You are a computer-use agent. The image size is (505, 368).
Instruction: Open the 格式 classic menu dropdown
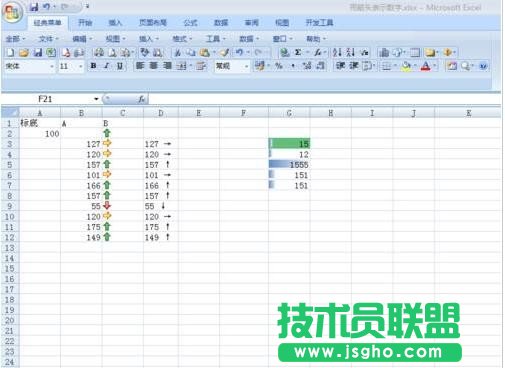[182, 39]
